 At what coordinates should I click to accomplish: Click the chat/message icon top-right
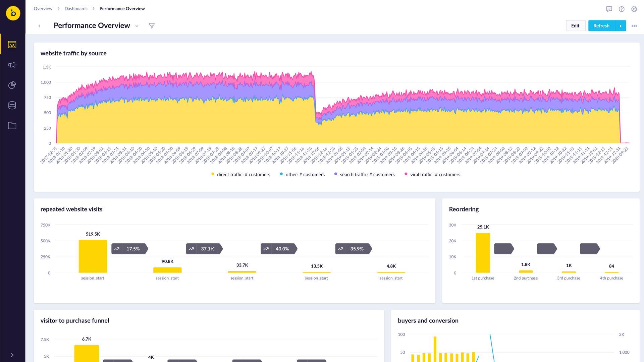click(x=609, y=8)
